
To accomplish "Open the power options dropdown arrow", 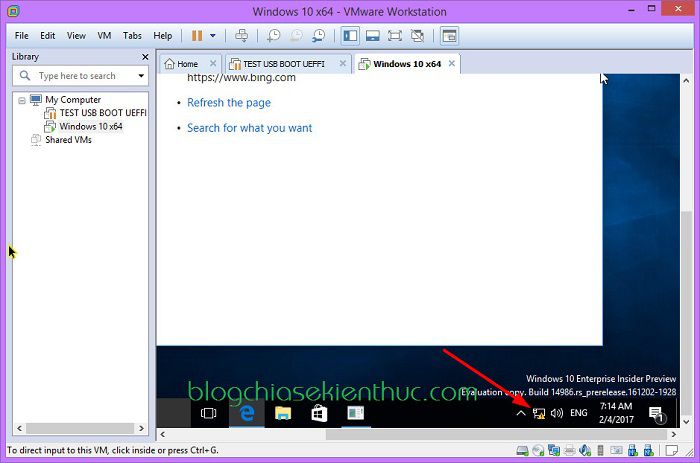I will (x=213, y=36).
